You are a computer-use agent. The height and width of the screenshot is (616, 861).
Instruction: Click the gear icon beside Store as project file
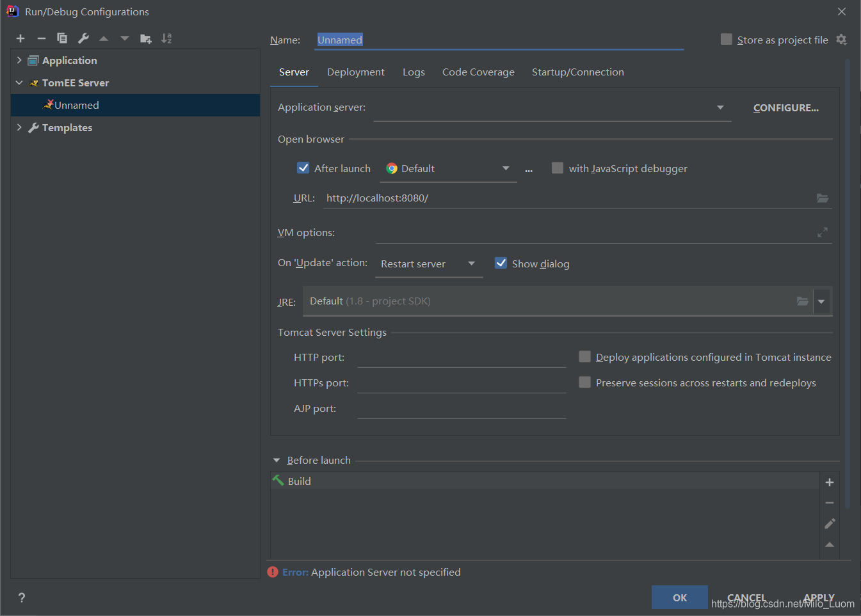click(841, 40)
